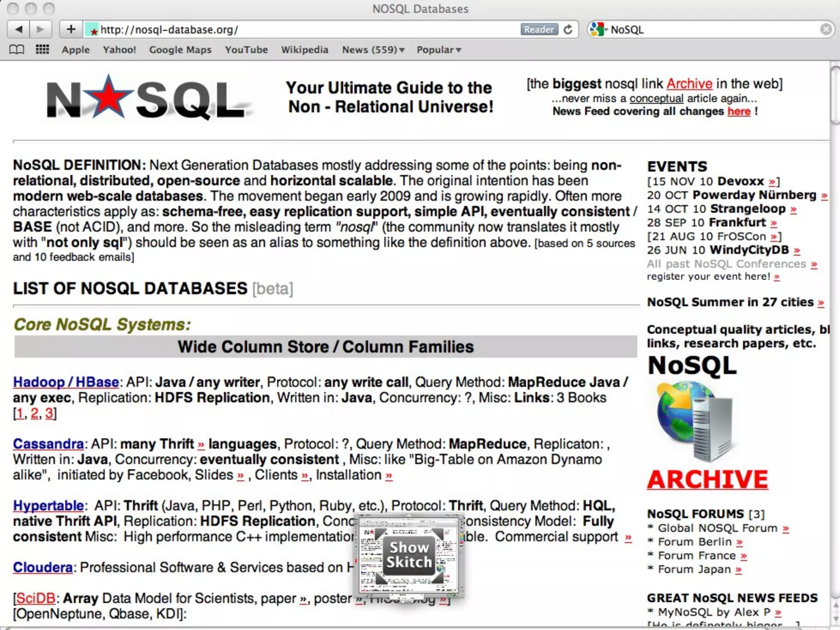840x630 pixels.
Task: Click the vertical page scrollbar thumb
Action: (835, 94)
